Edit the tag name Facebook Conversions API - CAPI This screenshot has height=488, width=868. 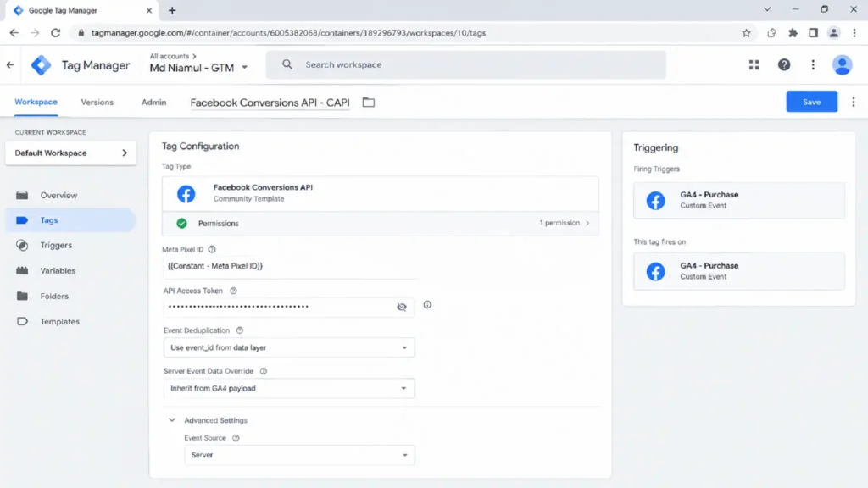coord(270,103)
